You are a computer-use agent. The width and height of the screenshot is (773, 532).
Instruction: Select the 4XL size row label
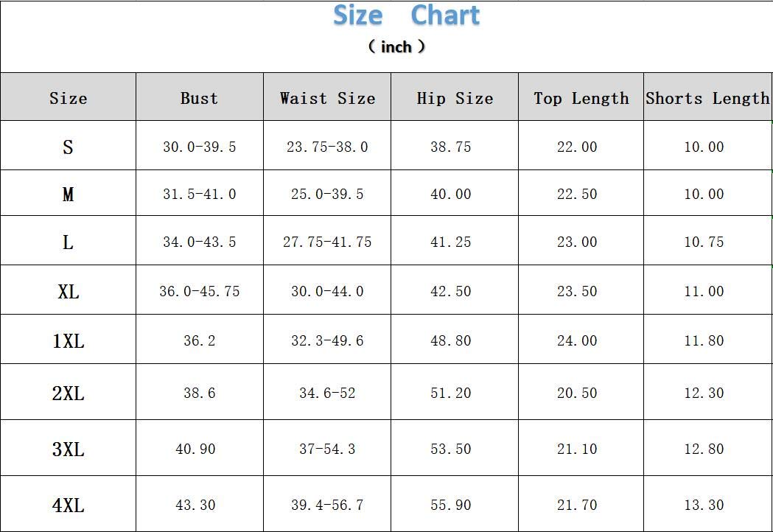tap(68, 505)
